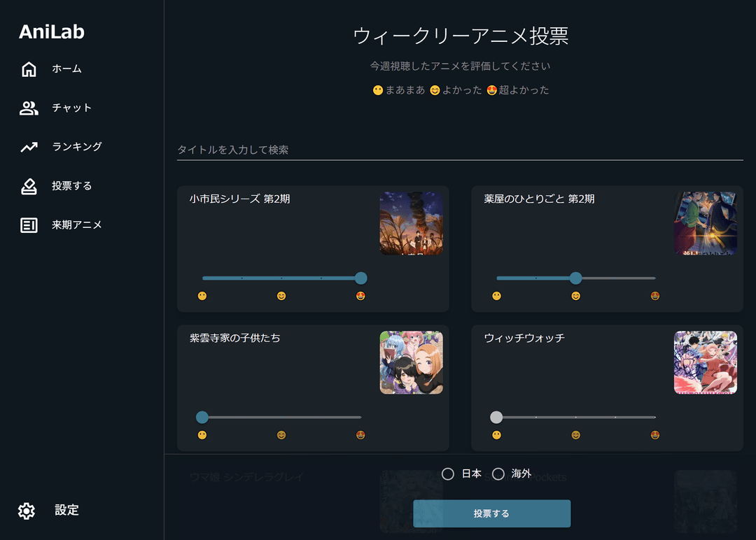Open the ランキング page from the sidebar
Image resolution: width=756 pixels, height=540 pixels.
coord(28,147)
